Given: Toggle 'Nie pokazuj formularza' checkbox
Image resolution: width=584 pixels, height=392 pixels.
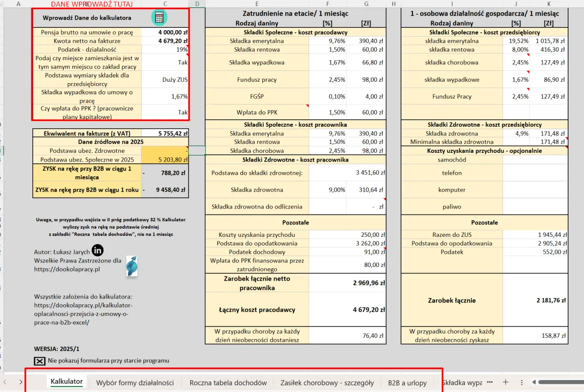Looking at the screenshot, I should coord(40,361).
